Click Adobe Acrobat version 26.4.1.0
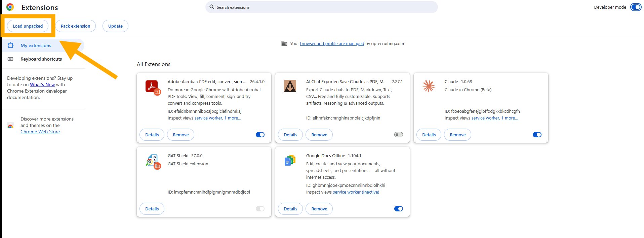 point(257,81)
